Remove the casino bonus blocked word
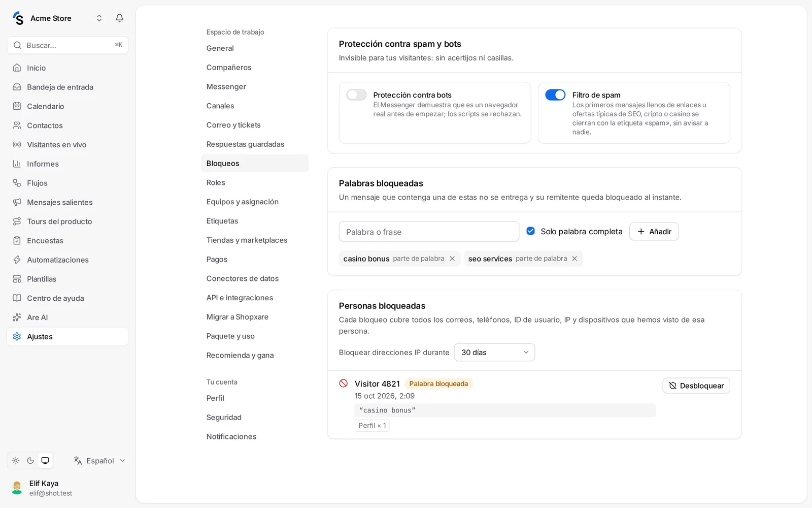Viewport: 812px width, 508px height. (x=452, y=259)
